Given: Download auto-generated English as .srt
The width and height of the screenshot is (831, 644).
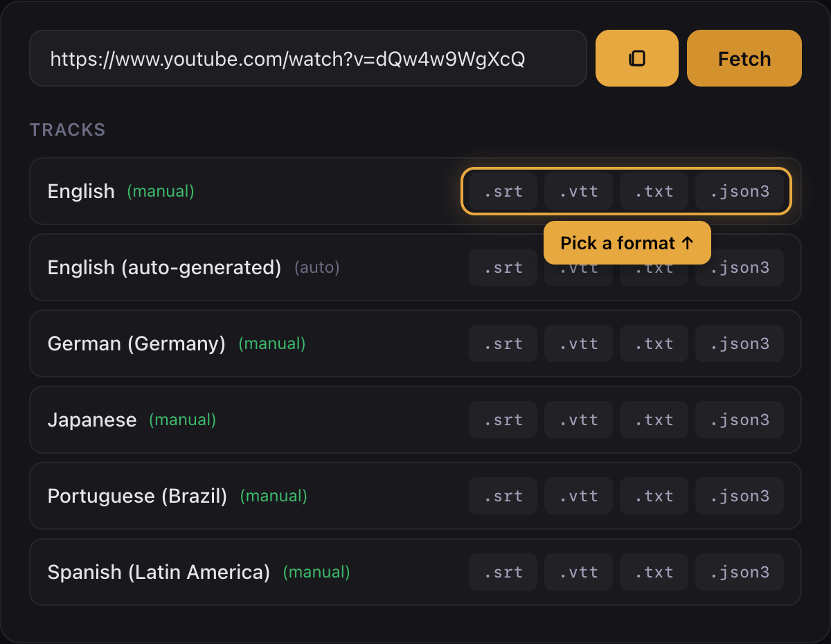Looking at the screenshot, I should click(x=503, y=267).
